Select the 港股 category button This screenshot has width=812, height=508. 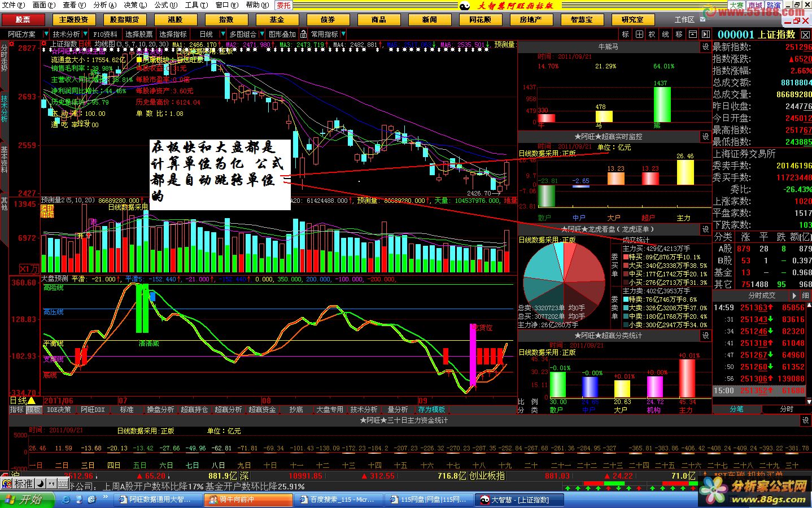175,19
